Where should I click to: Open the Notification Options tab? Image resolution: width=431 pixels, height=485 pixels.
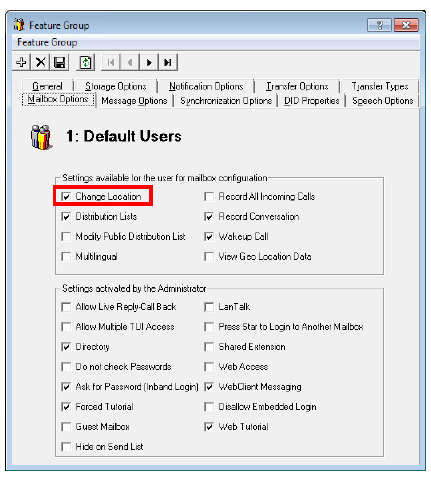tap(206, 86)
